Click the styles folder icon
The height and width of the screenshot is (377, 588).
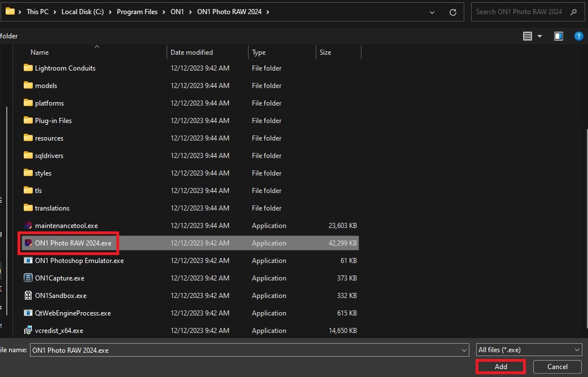[28, 173]
